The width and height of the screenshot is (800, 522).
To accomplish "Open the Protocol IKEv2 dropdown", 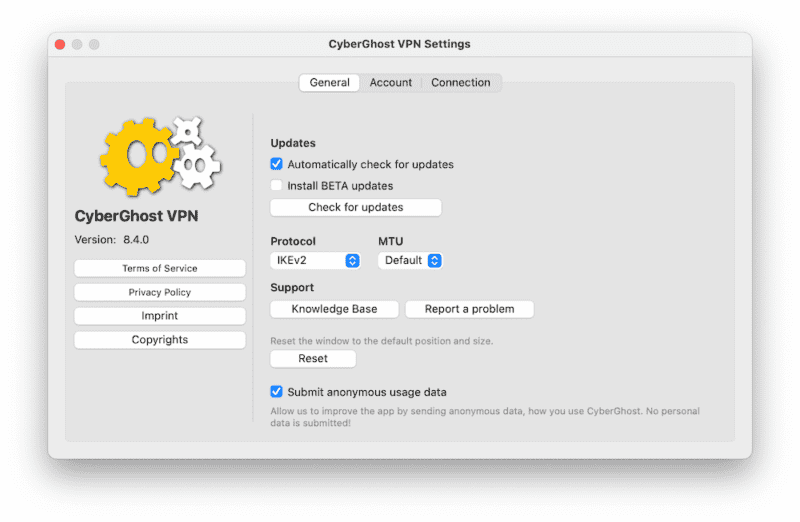I will (x=315, y=260).
